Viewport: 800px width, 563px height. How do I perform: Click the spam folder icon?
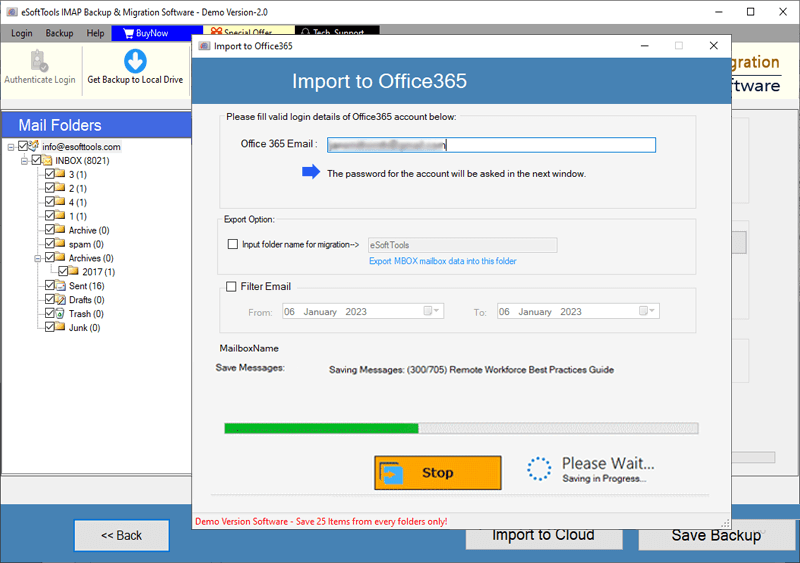(61, 243)
